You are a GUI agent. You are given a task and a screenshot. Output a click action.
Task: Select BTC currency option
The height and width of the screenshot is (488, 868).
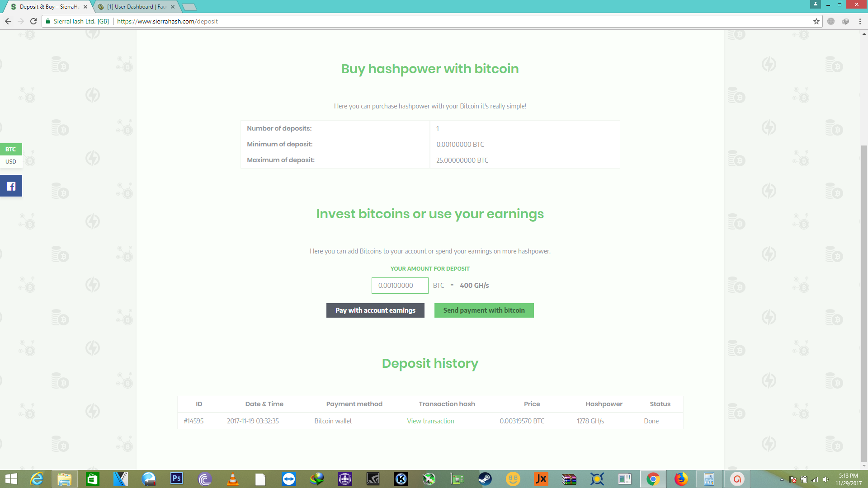click(x=11, y=149)
